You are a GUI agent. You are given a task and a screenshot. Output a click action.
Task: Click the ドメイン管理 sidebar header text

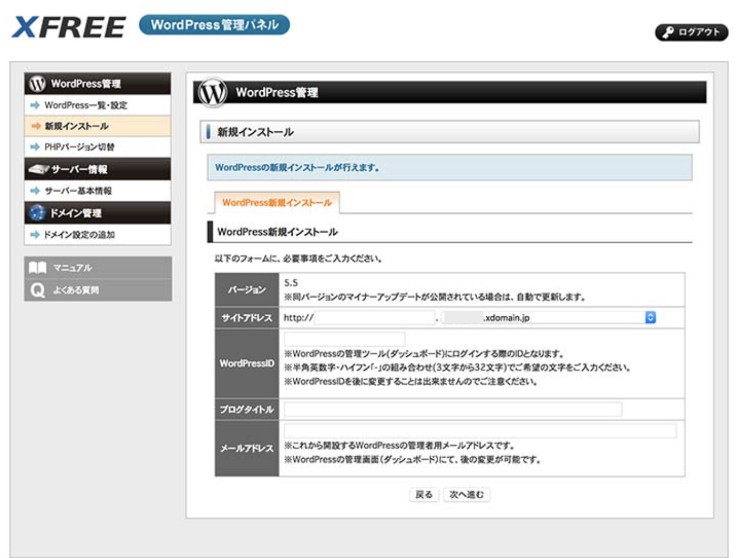(x=76, y=213)
